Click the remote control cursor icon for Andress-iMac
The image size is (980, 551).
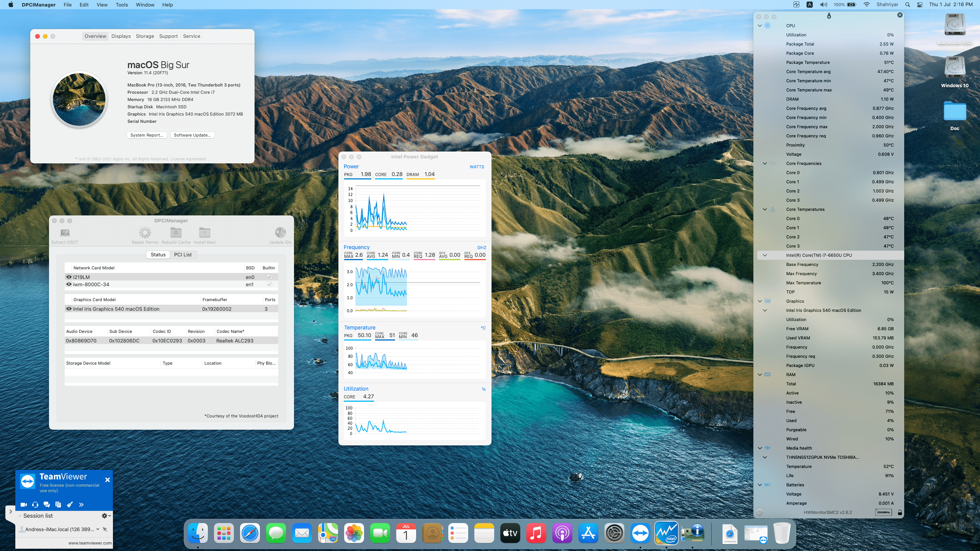point(105,529)
